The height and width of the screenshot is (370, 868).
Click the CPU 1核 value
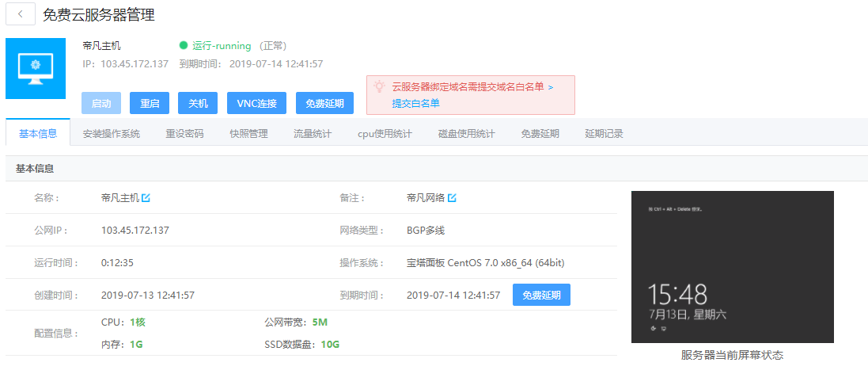[x=138, y=322]
